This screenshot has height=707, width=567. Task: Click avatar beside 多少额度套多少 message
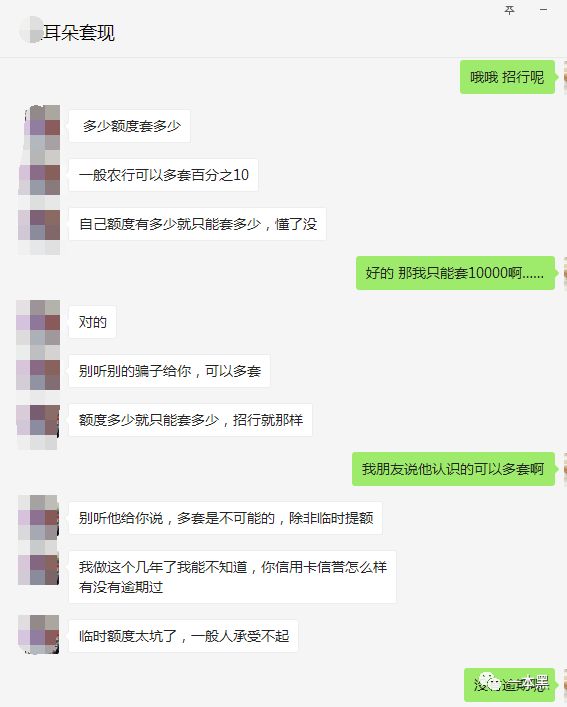point(39,128)
